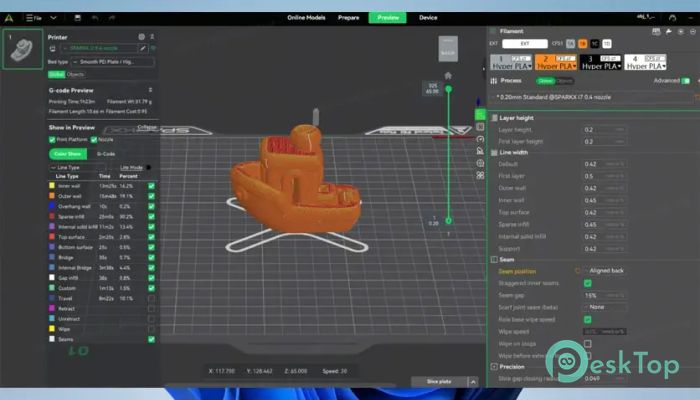The image size is (700, 400).
Task: Open the printer preset dropdown
Action: point(99,48)
